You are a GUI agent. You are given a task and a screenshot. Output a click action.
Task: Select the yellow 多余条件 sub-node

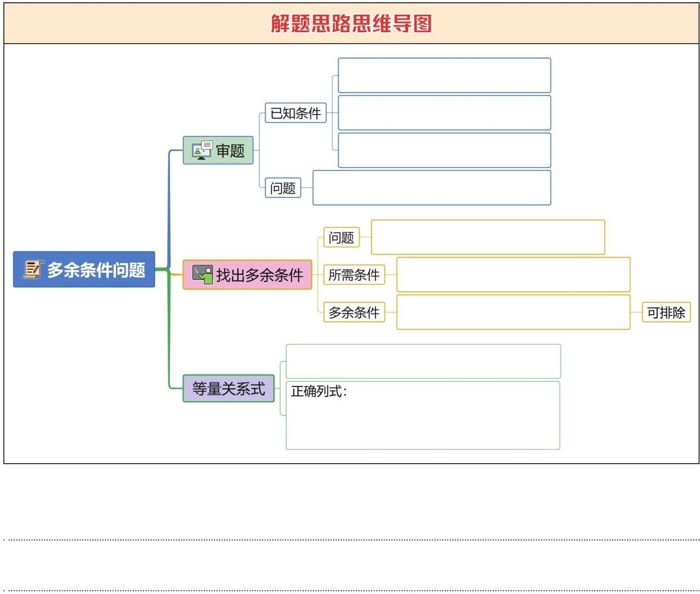pos(354,312)
